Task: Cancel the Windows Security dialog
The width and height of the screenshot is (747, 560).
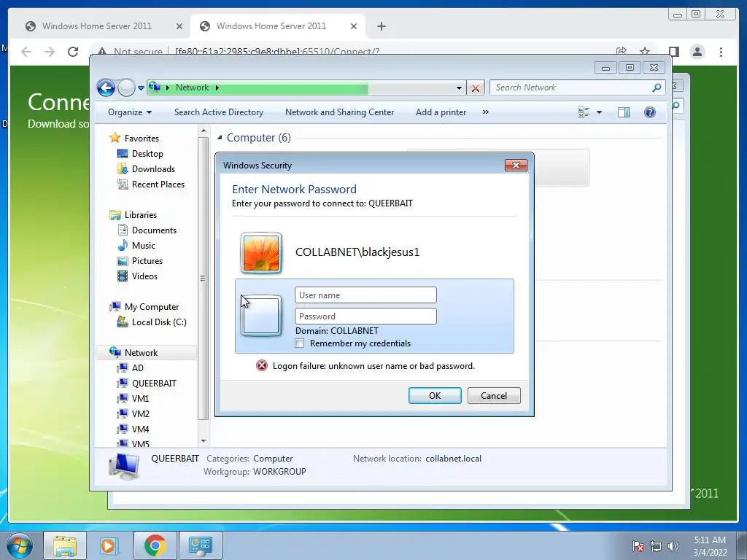Action: 494,396
